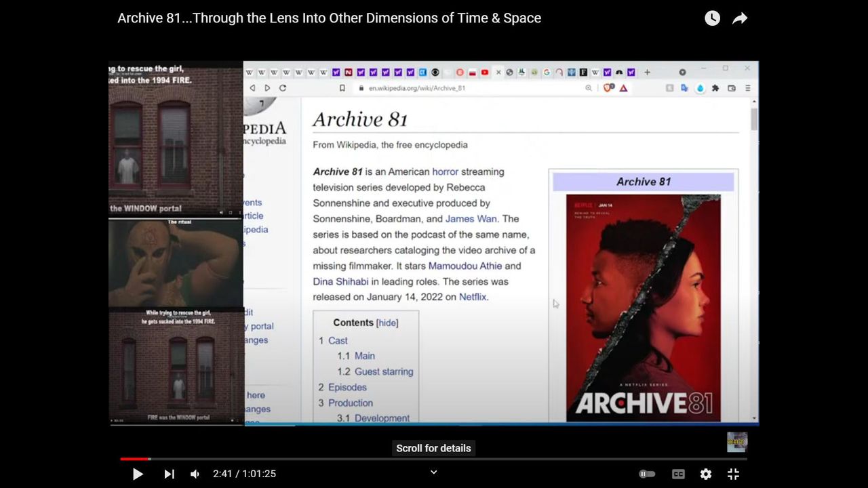Open the browser hamburger menu
This screenshot has width=868, height=488.
coord(747,88)
